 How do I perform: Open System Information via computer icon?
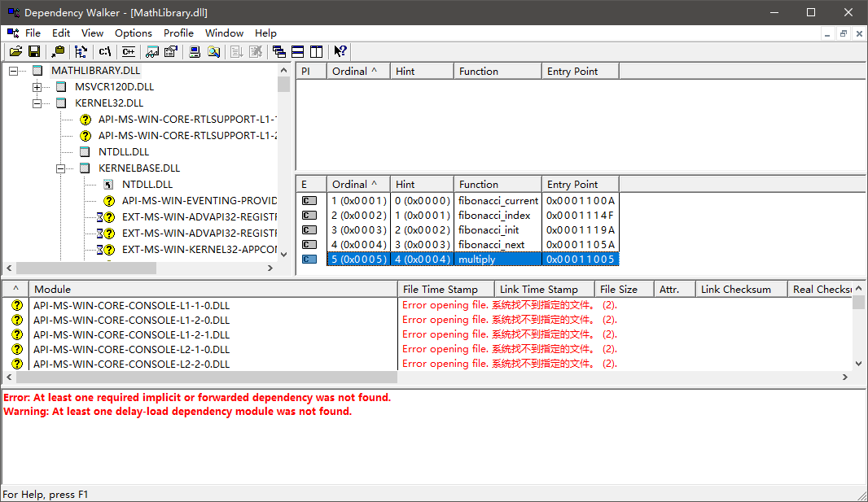coord(195,52)
